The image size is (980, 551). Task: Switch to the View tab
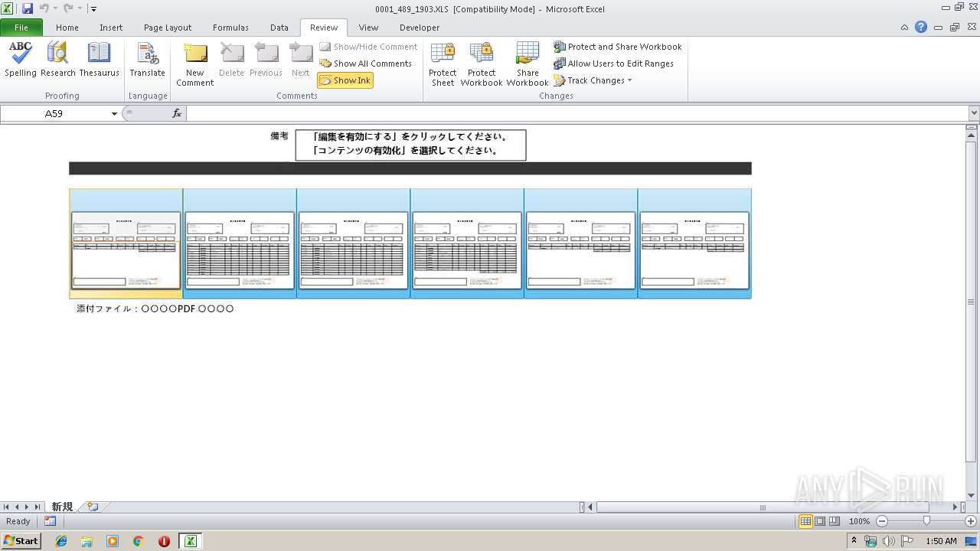click(x=368, y=28)
